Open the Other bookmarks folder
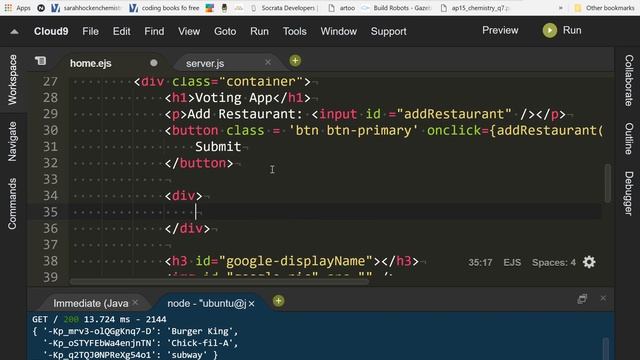The image size is (640, 360). click(x=604, y=8)
